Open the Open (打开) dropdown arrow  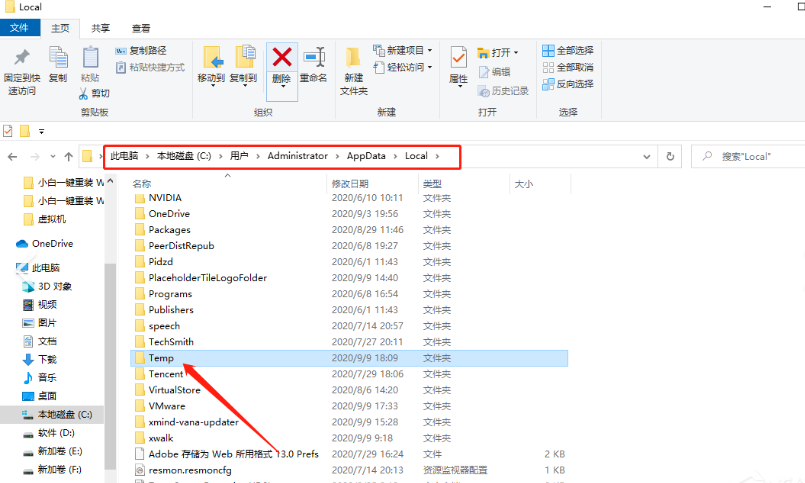[x=516, y=52]
